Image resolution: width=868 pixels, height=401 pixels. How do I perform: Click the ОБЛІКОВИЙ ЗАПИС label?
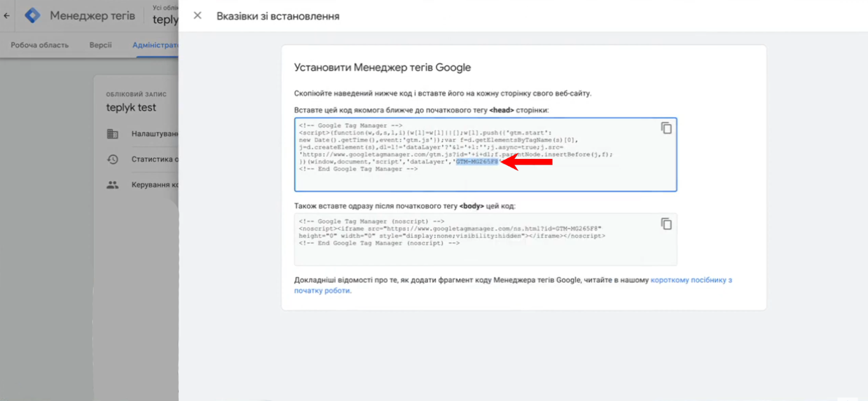pyautogui.click(x=136, y=94)
